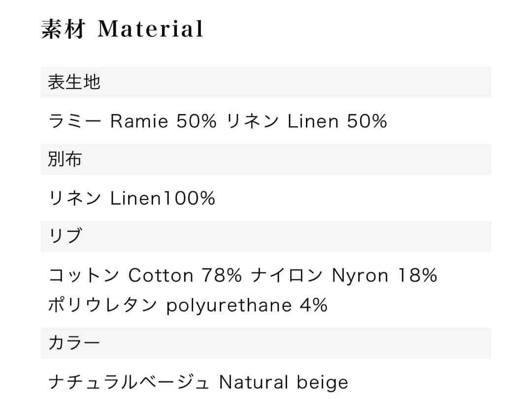Click the polyurethane 4% text

247,305
